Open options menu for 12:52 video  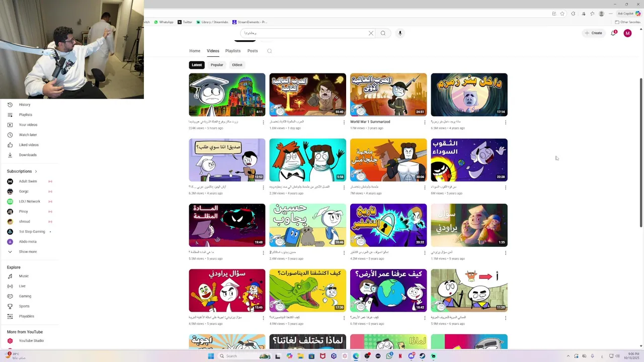pyautogui.click(x=263, y=188)
